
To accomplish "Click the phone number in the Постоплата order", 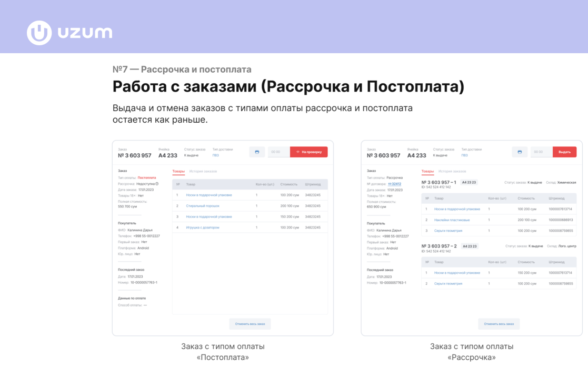I will pyautogui.click(x=147, y=236).
